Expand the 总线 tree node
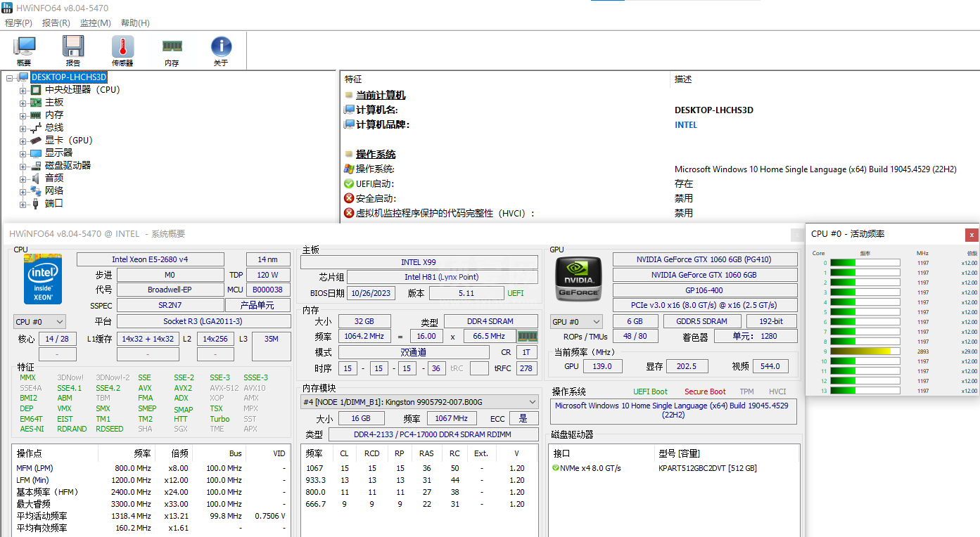This screenshot has width=980, height=537. click(x=23, y=128)
